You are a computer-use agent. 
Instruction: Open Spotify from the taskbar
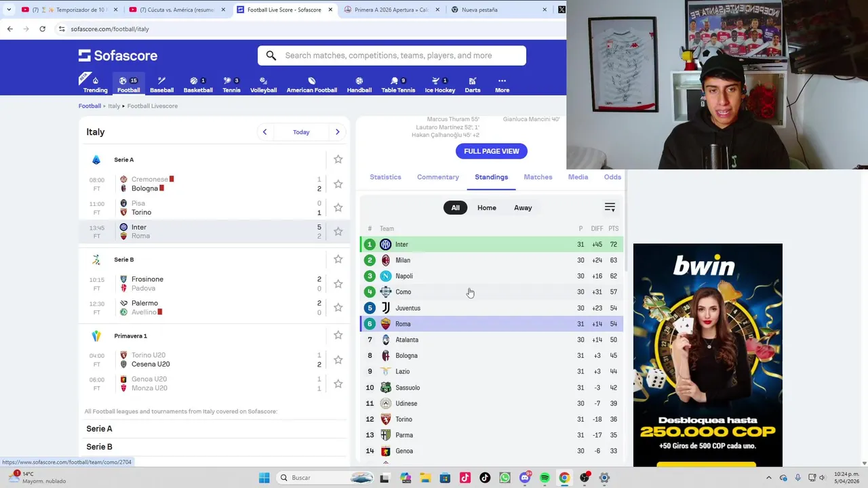(545, 478)
